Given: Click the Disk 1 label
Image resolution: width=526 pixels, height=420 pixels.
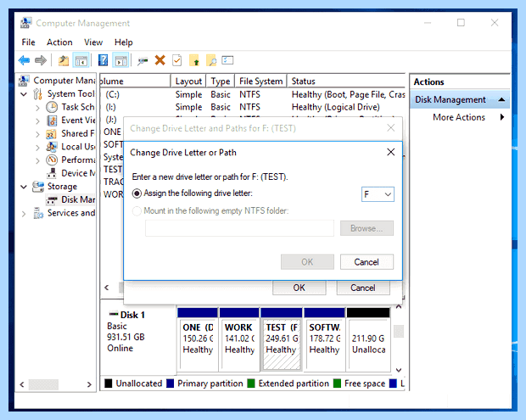Looking at the screenshot, I should pos(131,315).
